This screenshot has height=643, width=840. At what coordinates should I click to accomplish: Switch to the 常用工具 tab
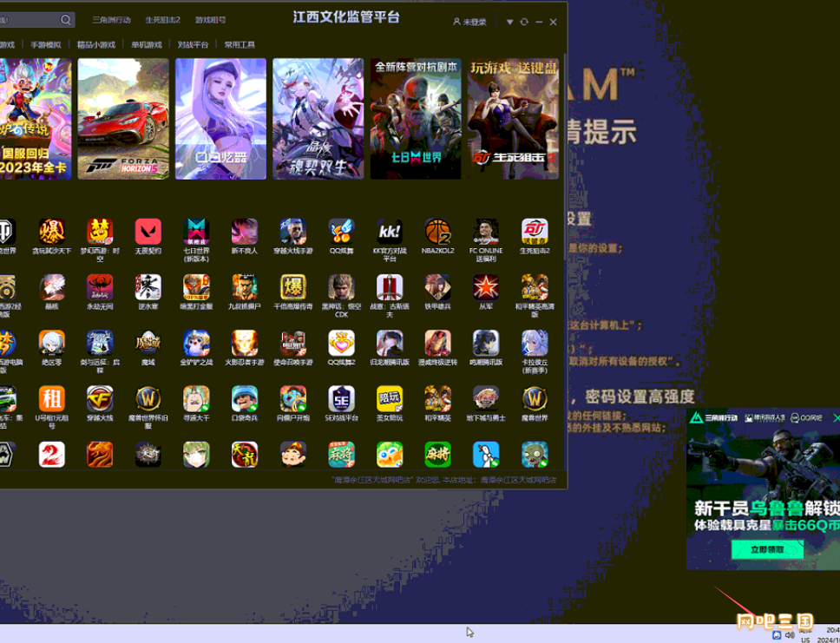coord(240,45)
